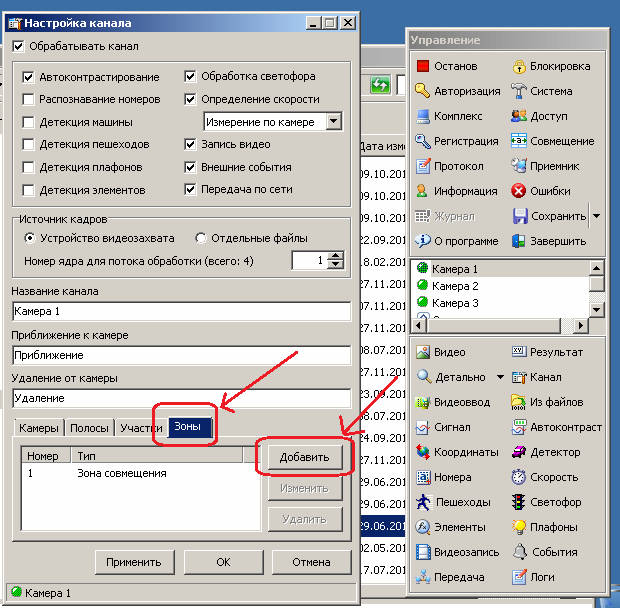
Task: Click the Плафоны light bulb icon
Action: pos(519,527)
